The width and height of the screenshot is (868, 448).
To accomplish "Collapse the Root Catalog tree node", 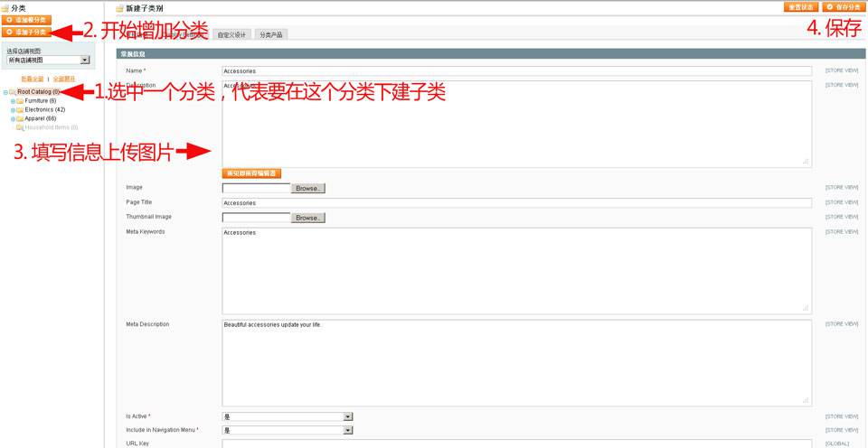I will pos(5,92).
